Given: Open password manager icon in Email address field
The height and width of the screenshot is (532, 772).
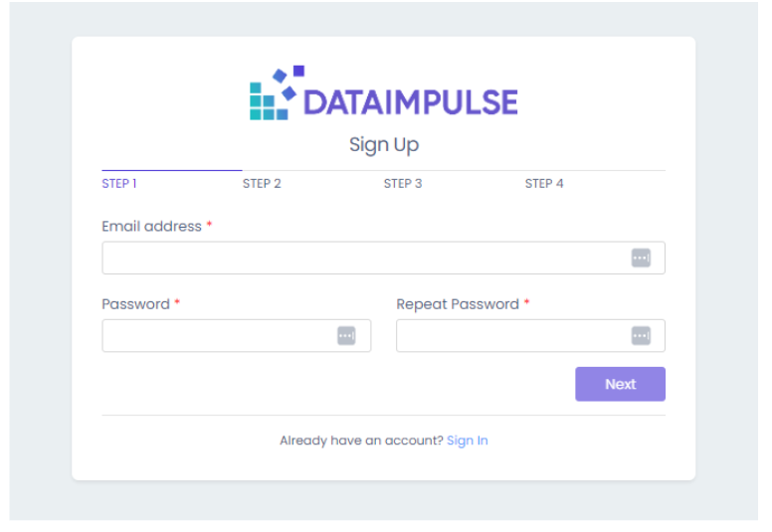Looking at the screenshot, I should click(641, 258).
